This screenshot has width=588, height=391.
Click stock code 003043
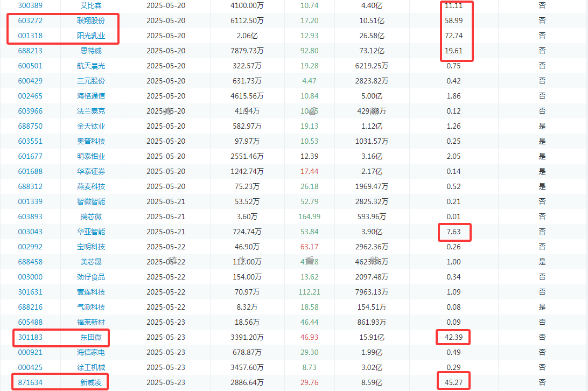[30, 232]
